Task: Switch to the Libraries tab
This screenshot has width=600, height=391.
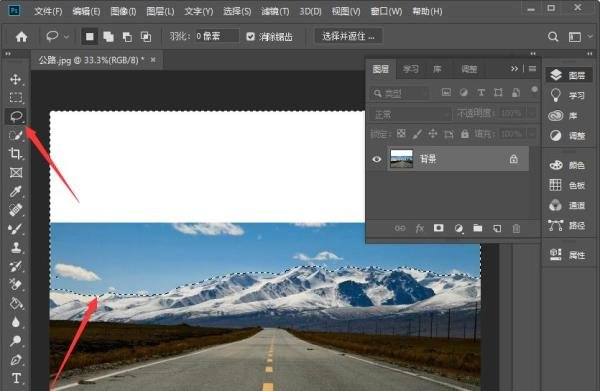Action: pos(437,69)
